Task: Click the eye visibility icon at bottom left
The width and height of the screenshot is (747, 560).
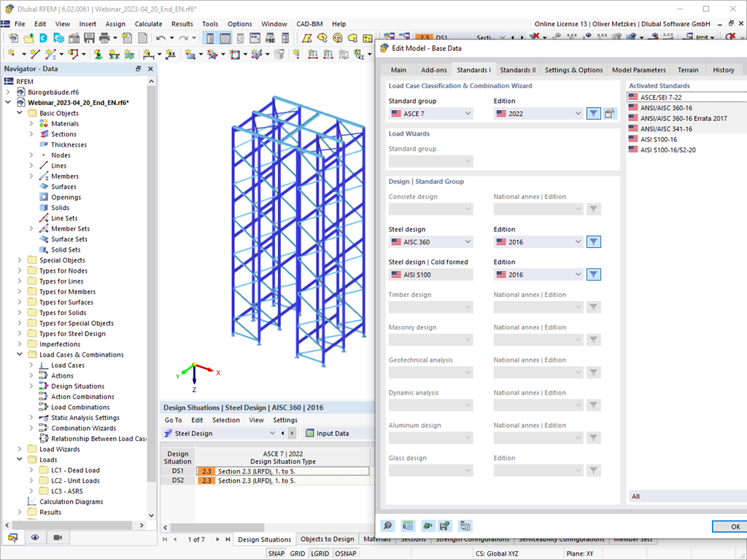Action: (34, 537)
